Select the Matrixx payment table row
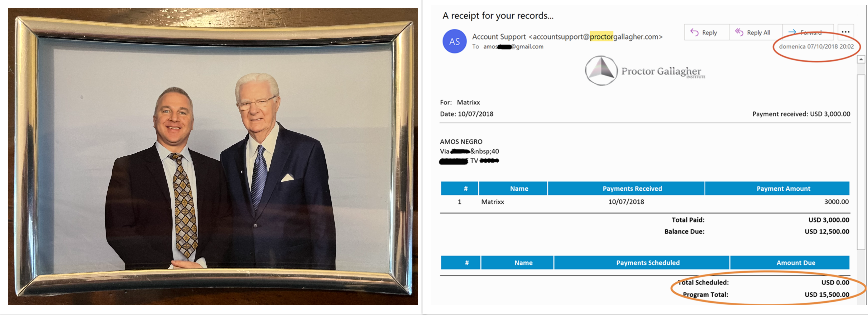868x315 pixels. [645, 202]
